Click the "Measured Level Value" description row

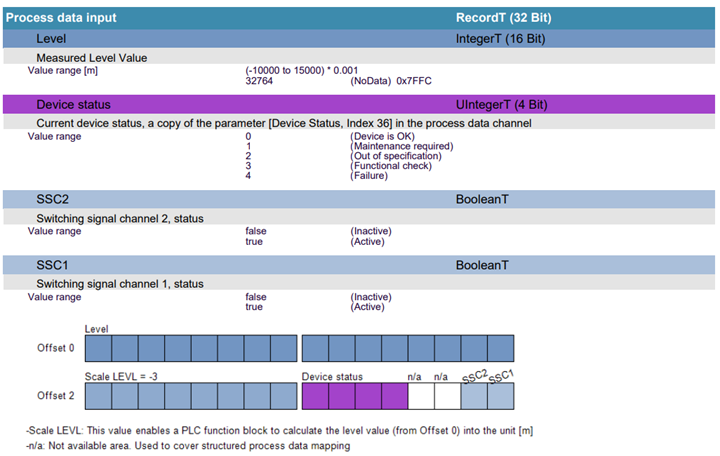pos(91,58)
